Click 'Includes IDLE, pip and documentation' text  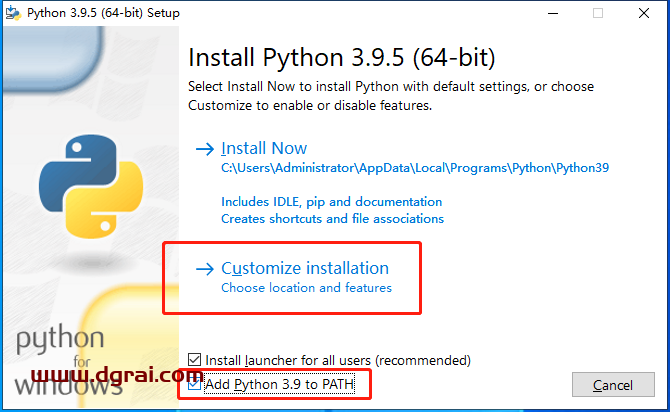click(331, 202)
